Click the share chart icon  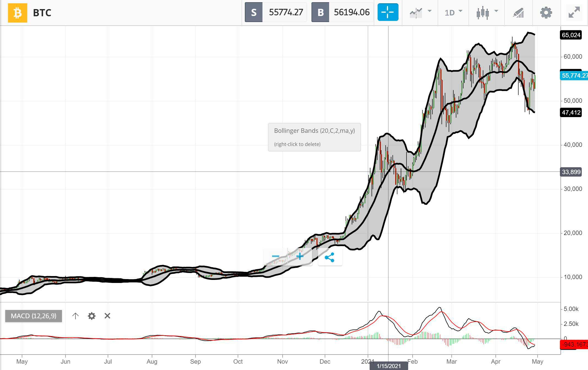330,257
